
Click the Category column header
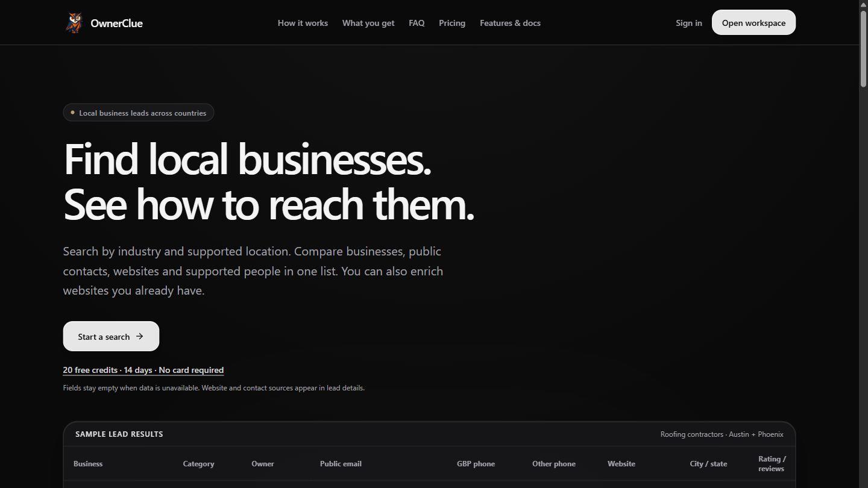198,463
